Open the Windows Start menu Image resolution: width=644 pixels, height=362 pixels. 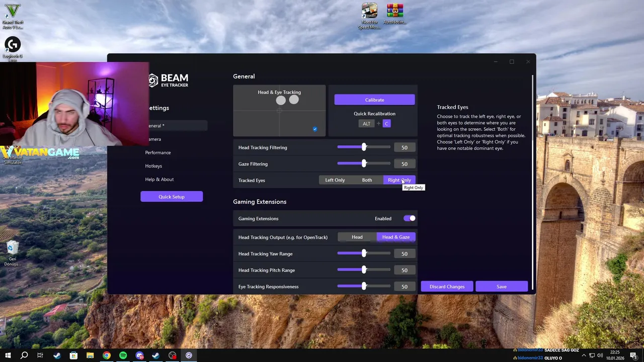pyautogui.click(x=8, y=355)
